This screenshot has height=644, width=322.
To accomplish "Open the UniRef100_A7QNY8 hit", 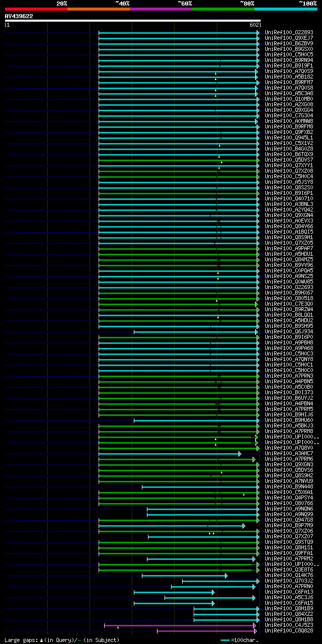I will click(x=289, y=359).
